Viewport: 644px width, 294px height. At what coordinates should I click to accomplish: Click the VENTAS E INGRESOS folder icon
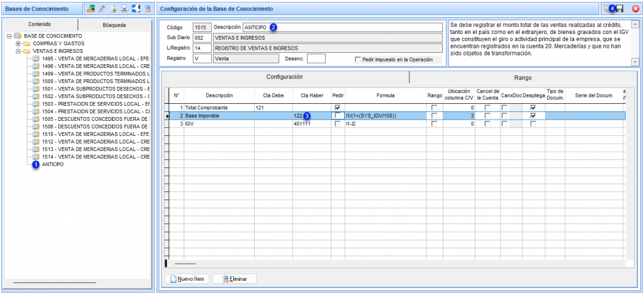point(26,51)
